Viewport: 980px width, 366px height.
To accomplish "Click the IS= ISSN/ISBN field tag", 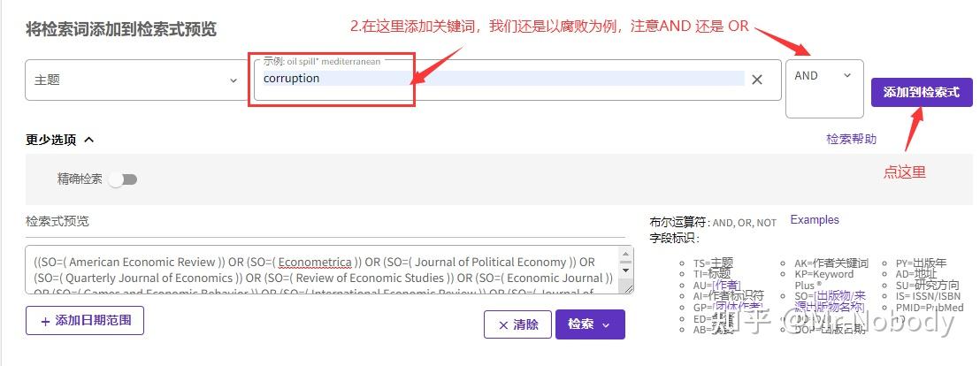I will pyautogui.click(x=928, y=296).
